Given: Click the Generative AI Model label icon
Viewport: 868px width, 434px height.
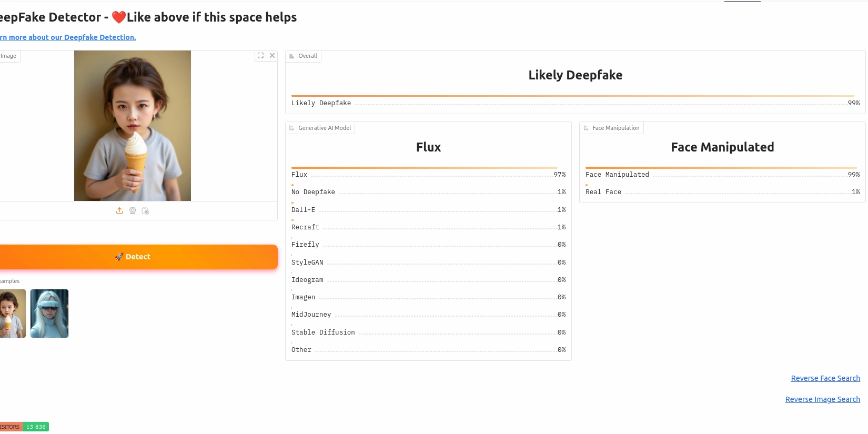Looking at the screenshot, I should coord(292,128).
